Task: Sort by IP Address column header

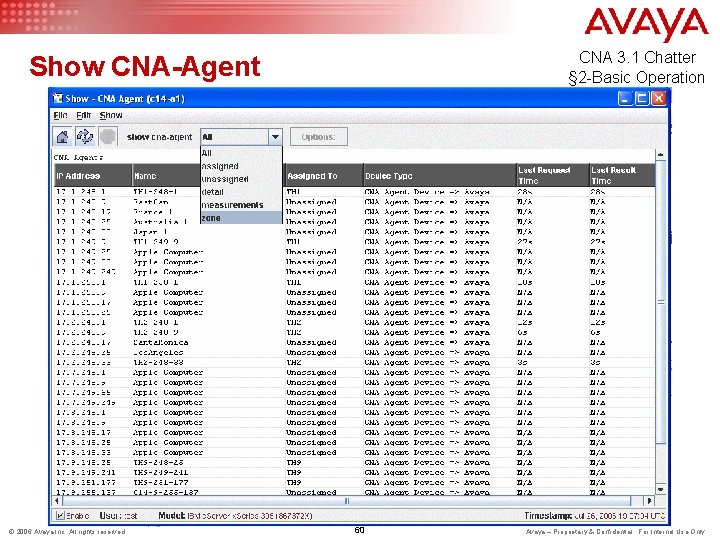Action: (93, 175)
